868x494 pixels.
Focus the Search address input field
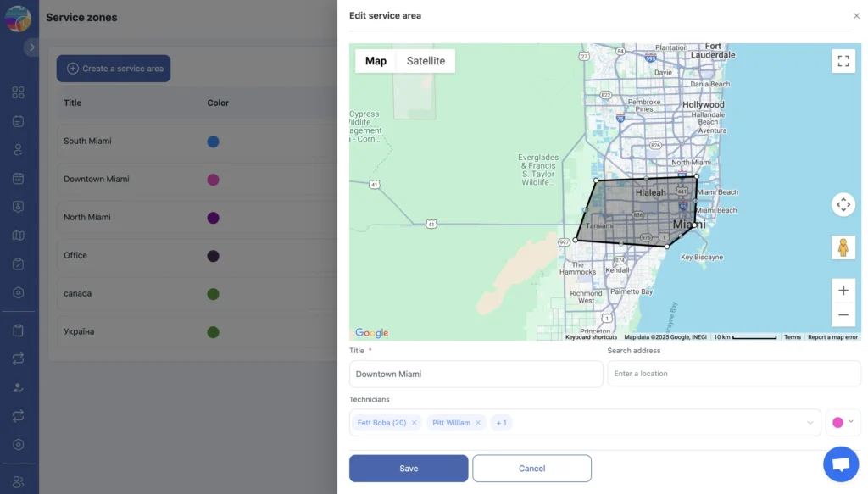tap(733, 374)
